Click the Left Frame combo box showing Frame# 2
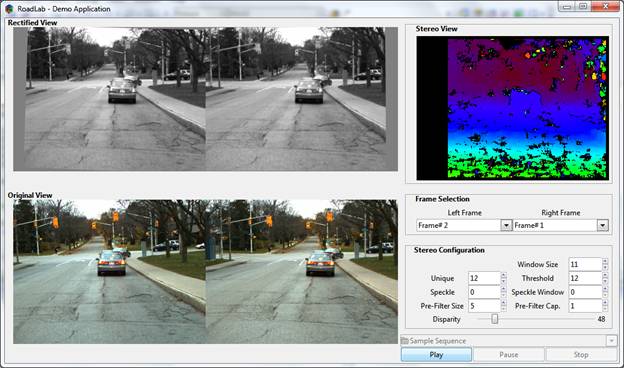This screenshot has height=368, width=624. (x=464, y=226)
